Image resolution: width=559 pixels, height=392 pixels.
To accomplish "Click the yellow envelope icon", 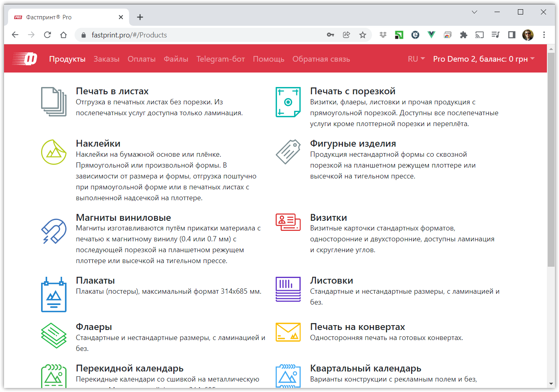I will (288, 332).
